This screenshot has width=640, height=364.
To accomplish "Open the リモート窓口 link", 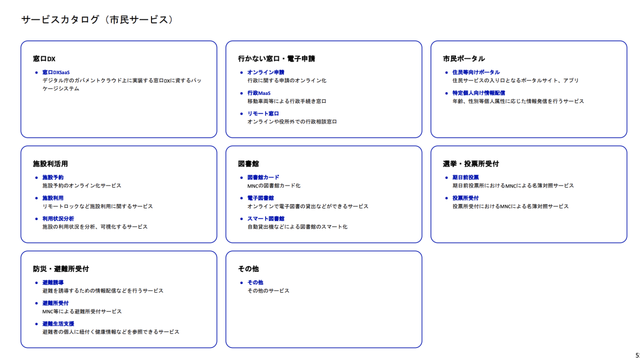I will pos(263,114).
